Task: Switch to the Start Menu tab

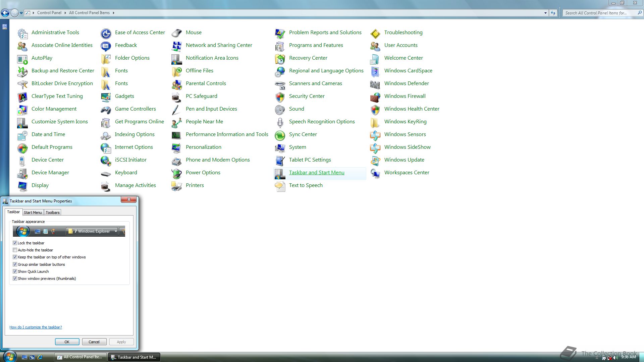Action: (33, 213)
